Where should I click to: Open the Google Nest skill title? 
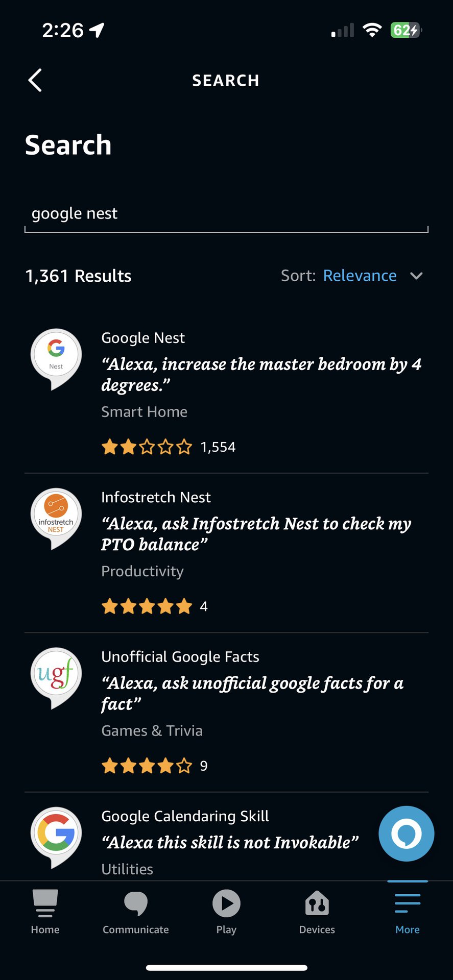(143, 338)
